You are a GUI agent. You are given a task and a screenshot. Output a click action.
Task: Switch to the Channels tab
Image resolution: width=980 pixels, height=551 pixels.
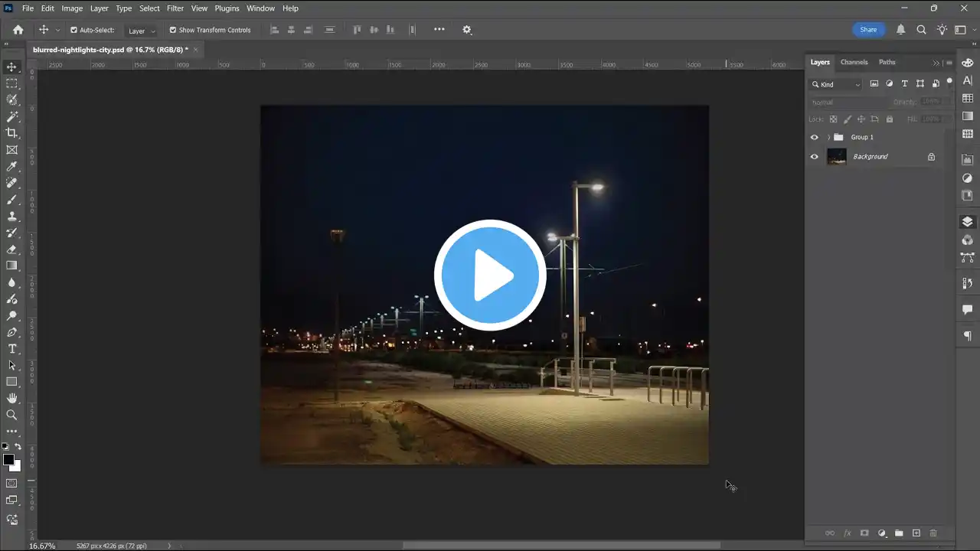tap(854, 62)
